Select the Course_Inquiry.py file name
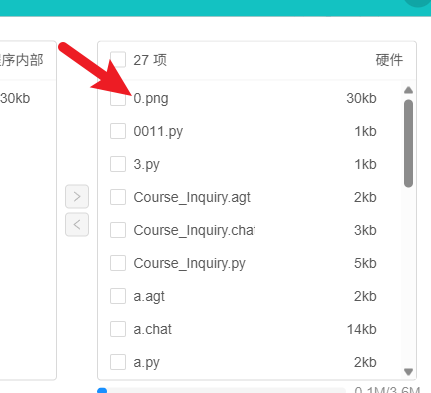The width and height of the screenshot is (431, 393). point(189,264)
